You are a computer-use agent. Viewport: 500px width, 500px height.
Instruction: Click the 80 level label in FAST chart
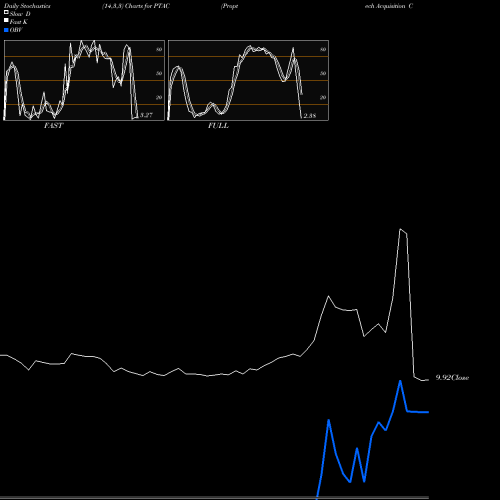(159, 49)
